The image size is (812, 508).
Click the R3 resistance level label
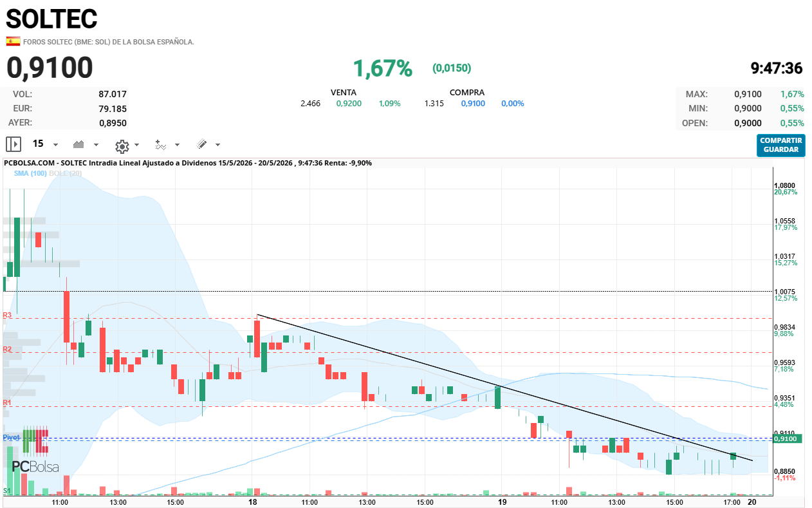pos(7,315)
